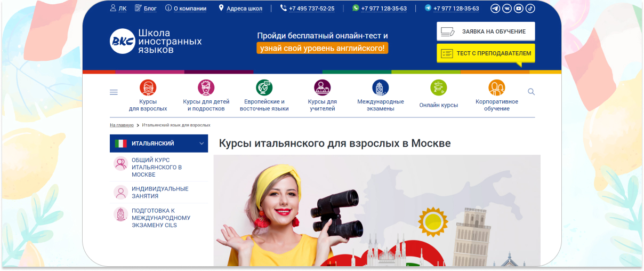This screenshot has width=644, height=271.
Task: Click the Адреса школ link
Action: coord(244,9)
